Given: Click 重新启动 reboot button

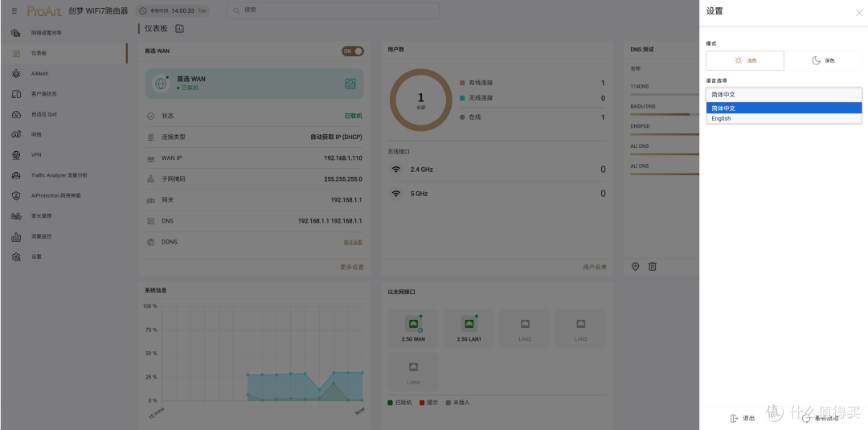Looking at the screenshot, I should (821, 419).
